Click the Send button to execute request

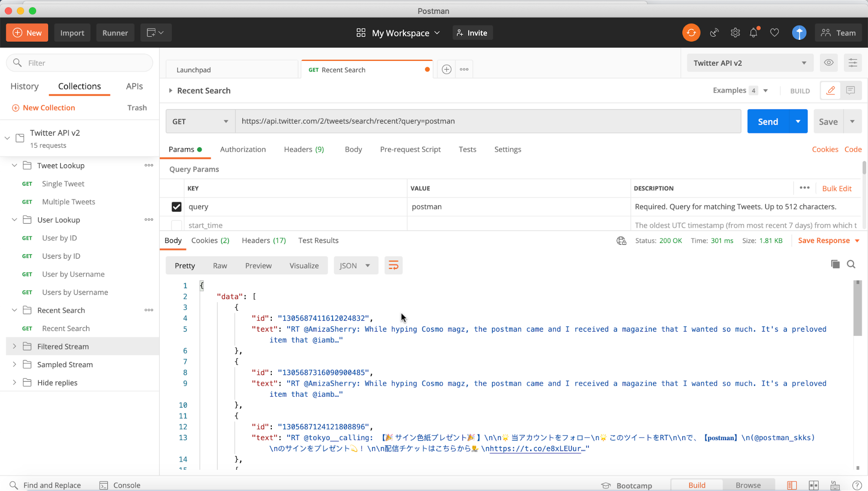768,121
